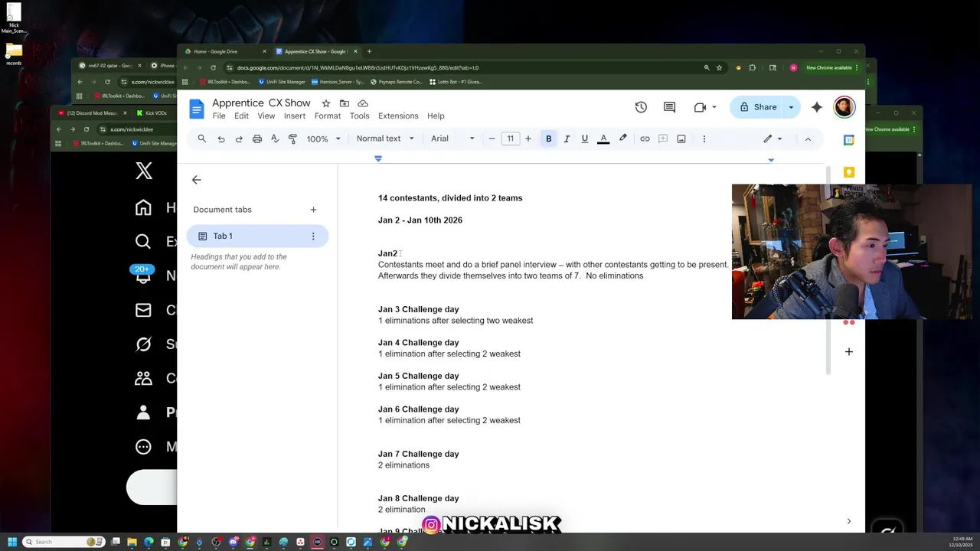Open version history clock icon

click(x=641, y=107)
